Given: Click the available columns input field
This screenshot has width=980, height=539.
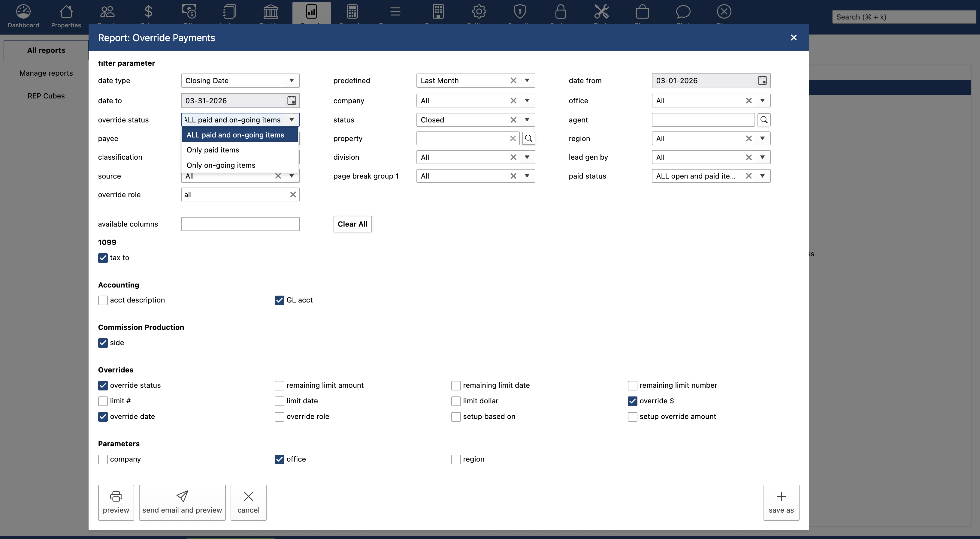Looking at the screenshot, I should click(240, 224).
